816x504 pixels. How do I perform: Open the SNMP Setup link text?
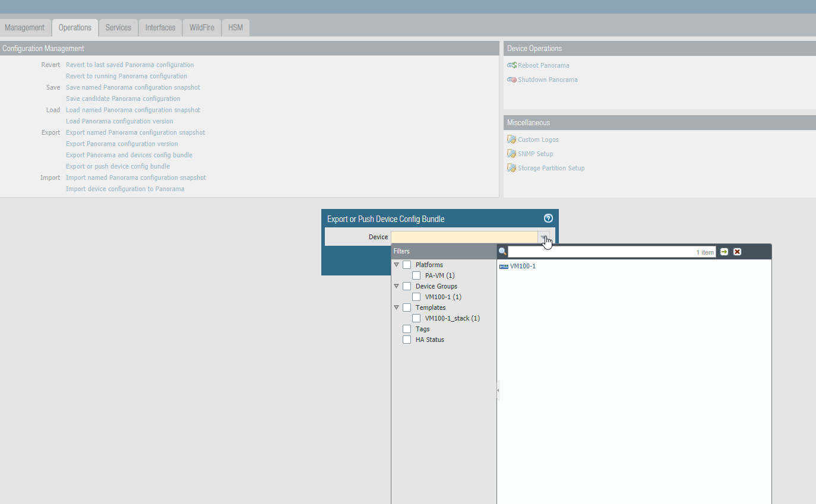pyautogui.click(x=535, y=154)
